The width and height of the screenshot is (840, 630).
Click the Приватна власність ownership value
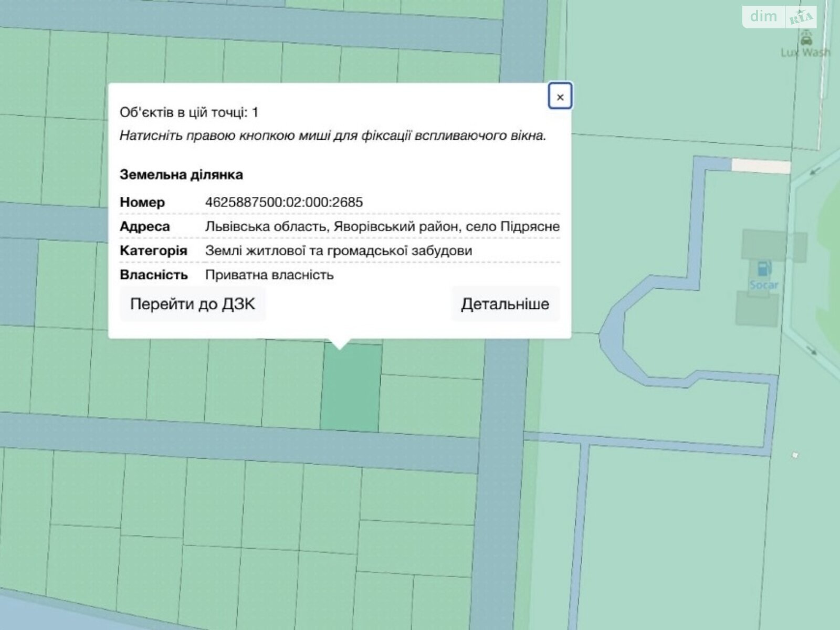269,275
